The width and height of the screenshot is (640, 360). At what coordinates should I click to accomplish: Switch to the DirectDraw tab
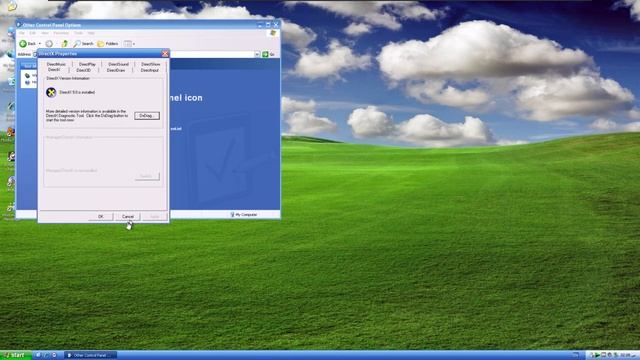[116, 70]
